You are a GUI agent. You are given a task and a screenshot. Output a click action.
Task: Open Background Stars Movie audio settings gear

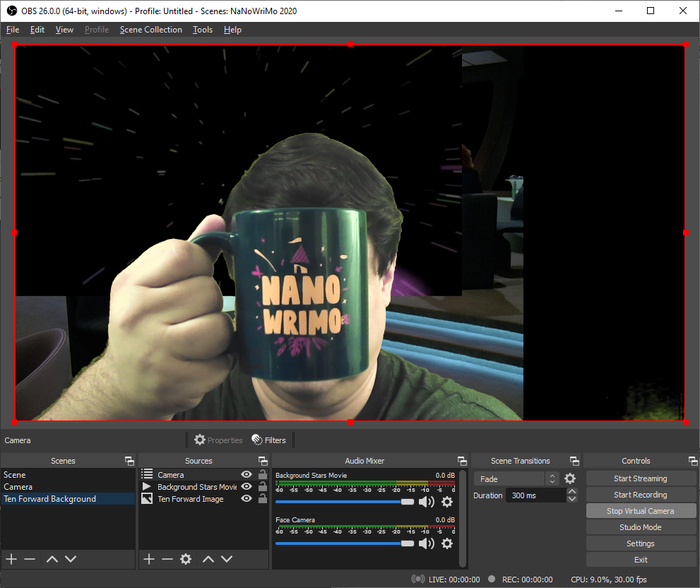pyautogui.click(x=447, y=502)
